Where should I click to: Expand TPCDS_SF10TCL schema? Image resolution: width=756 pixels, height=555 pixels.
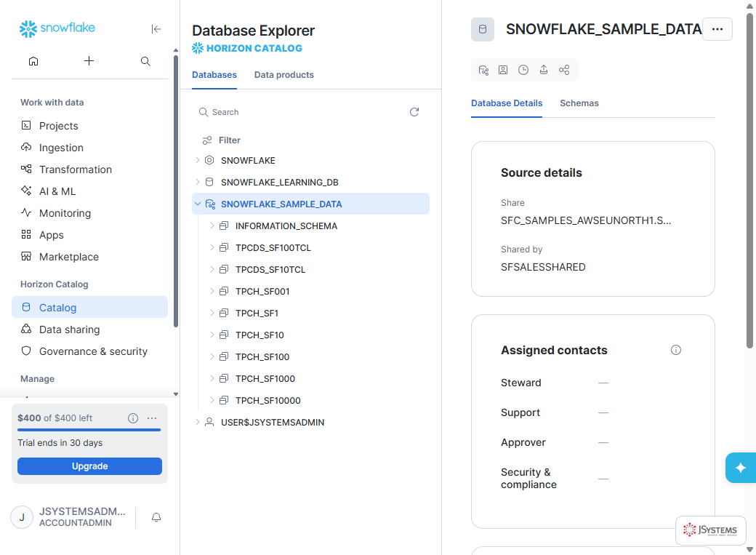pyautogui.click(x=212, y=269)
